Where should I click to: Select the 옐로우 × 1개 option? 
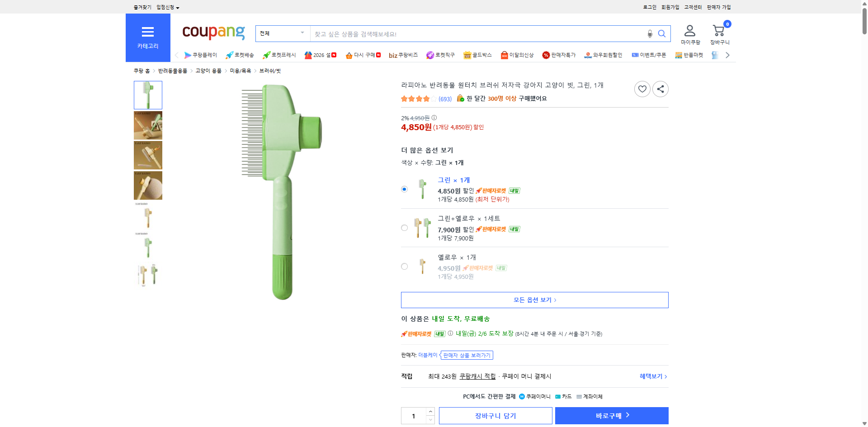click(x=404, y=266)
